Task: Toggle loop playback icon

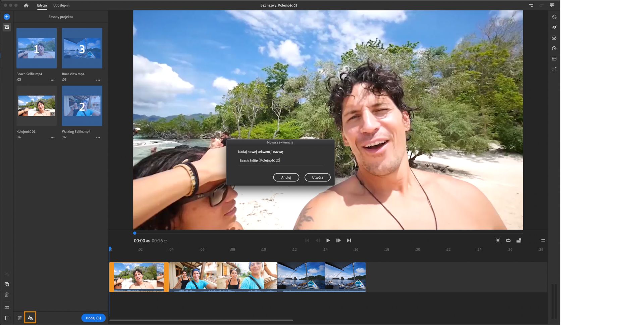Action: point(508,240)
